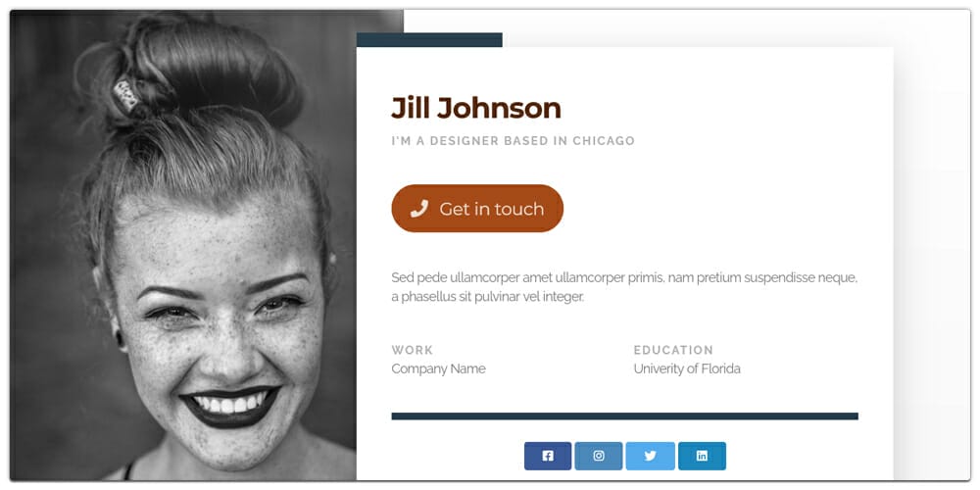Open the Instagram social link
Image resolution: width=980 pixels, height=490 pixels.
tap(598, 456)
